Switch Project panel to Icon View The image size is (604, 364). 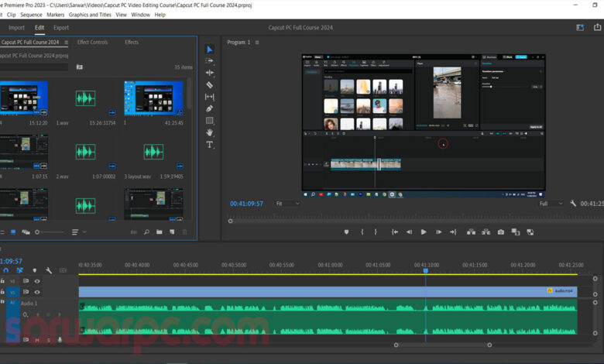point(13,232)
